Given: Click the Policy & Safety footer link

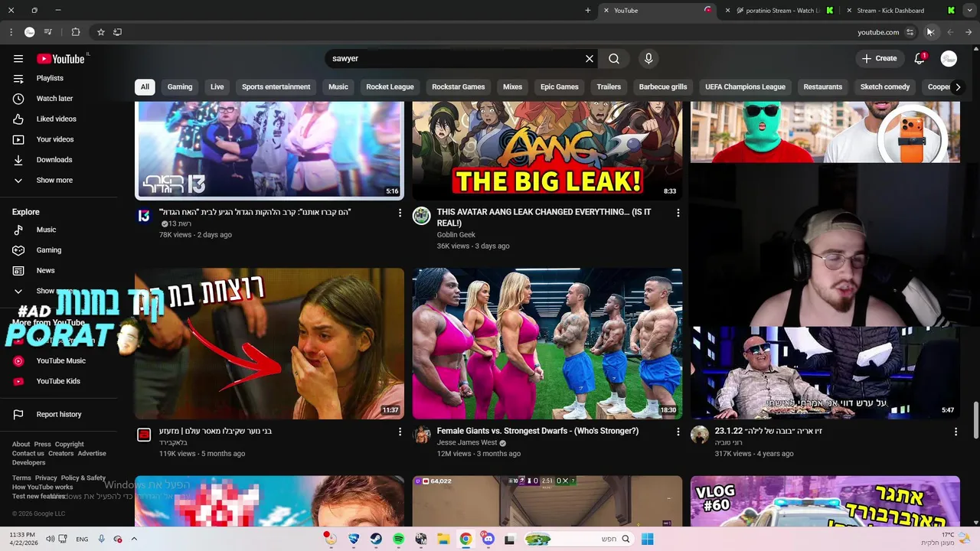Looking at the screenshot, I should point(83,478).
